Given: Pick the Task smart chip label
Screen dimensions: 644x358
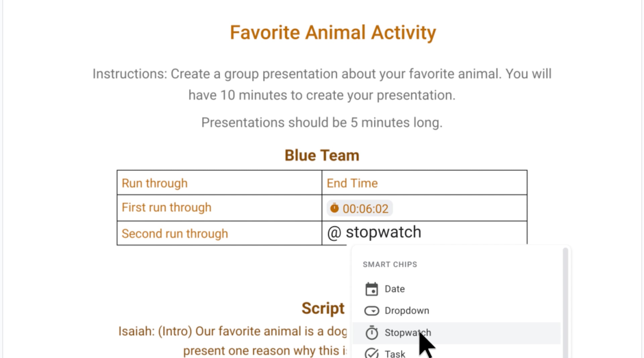Looking at the screenshot, I should [x=395, y=354].
